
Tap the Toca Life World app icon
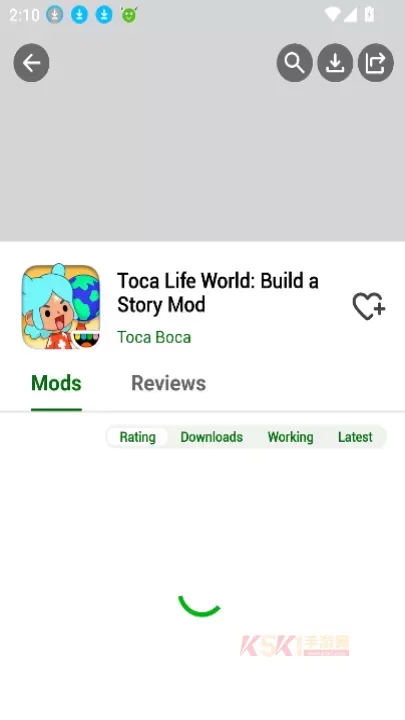[x=61, y=306]
